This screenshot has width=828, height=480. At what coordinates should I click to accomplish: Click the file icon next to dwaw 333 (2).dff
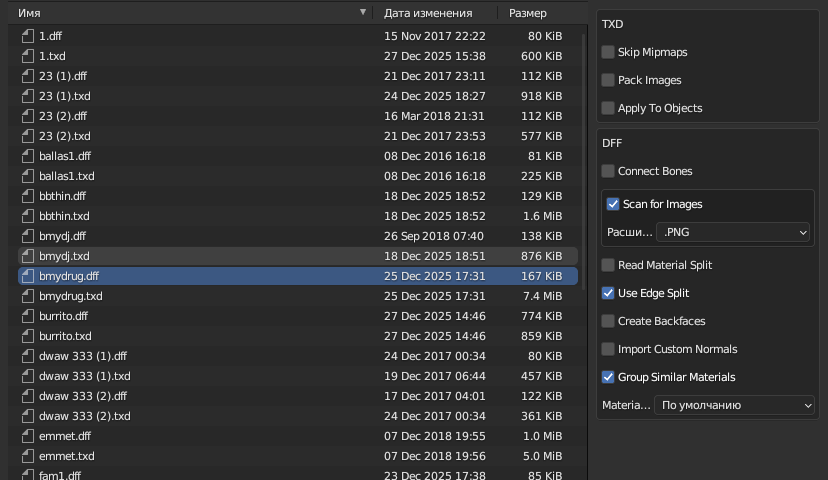point(28,396)
